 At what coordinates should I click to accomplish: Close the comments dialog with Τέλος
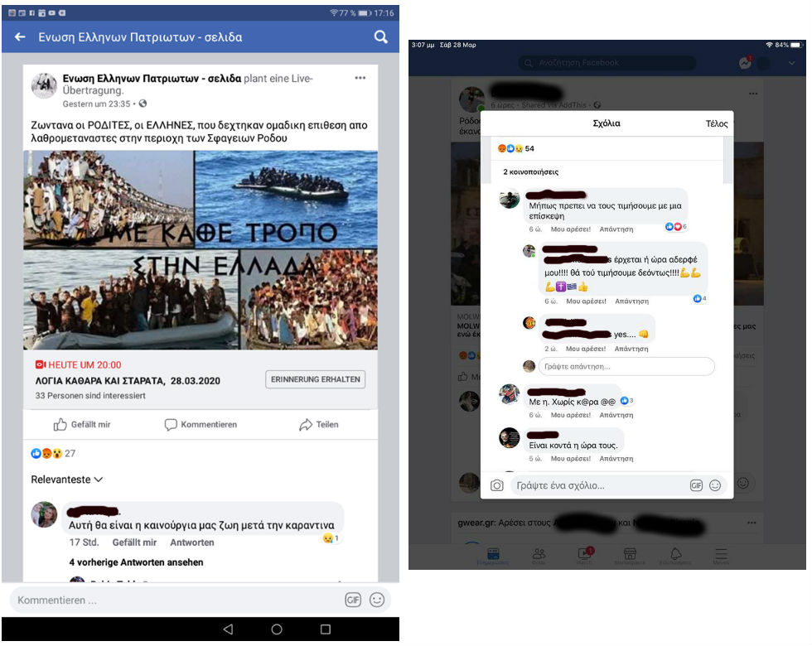click(716, 123)
